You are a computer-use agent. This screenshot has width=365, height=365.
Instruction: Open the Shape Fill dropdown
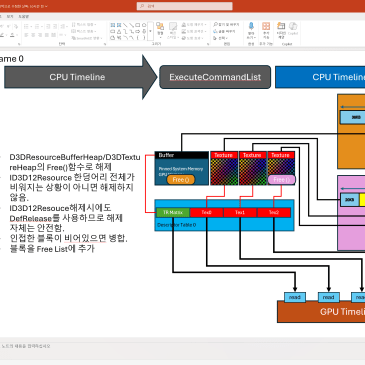(x=193, y=25)
